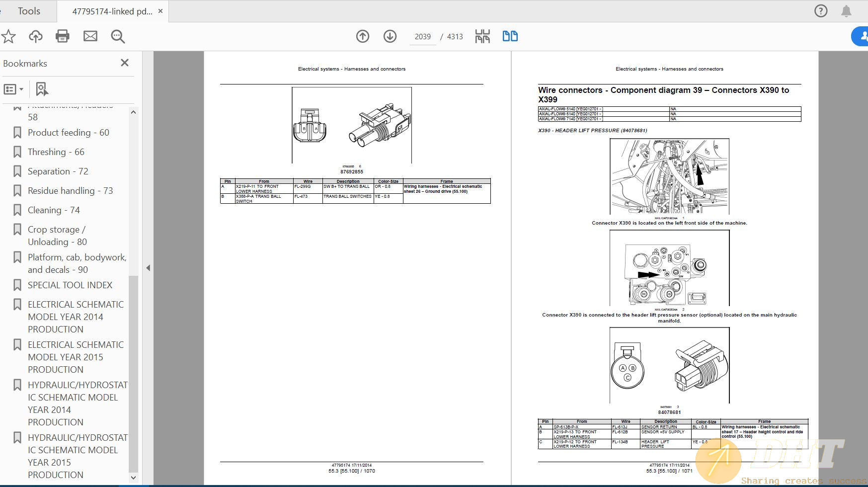Click the 84078681 connector drawing
868x487 pixels.
coord(669,365)
